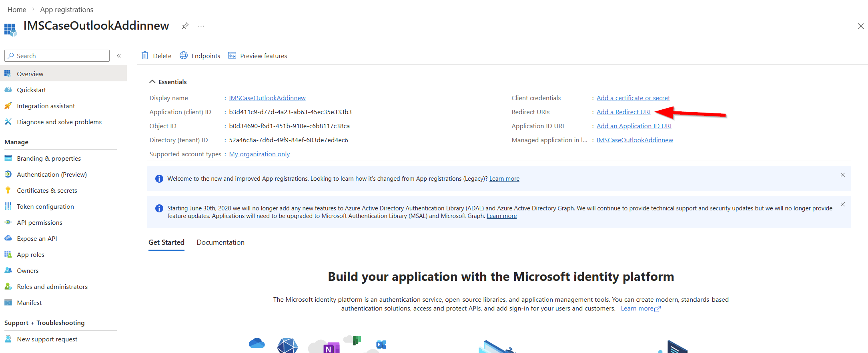Image resolution: width=868 pixels, height=353 pixels.
Task: Pin this app registration with the pin icon
Action: [185, 26]
